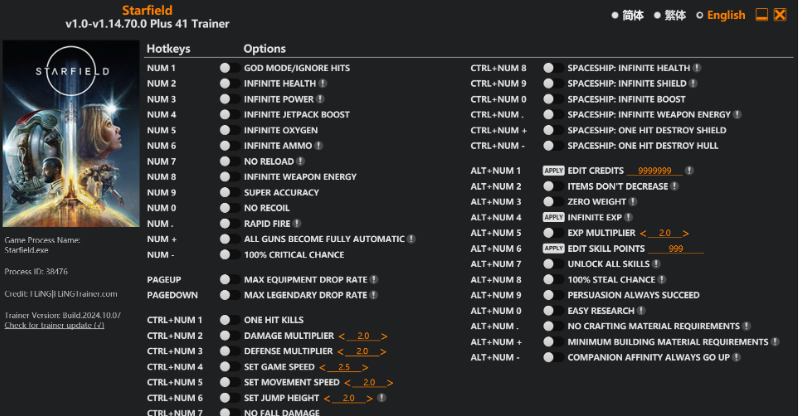Toggle Infinite Oxygen on
This screenshot has width=799, height=416.
point(225,130)
